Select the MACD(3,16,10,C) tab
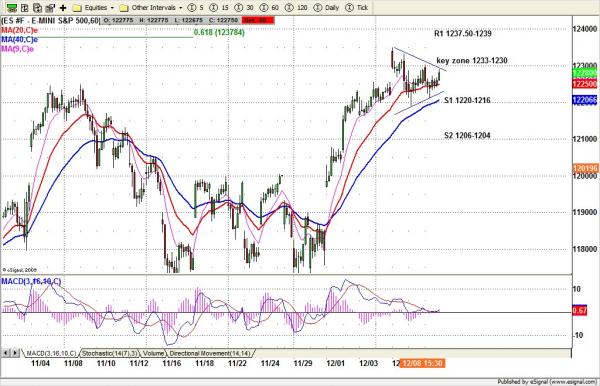This screenshot has width=600, height=386. tap(51, 353)
